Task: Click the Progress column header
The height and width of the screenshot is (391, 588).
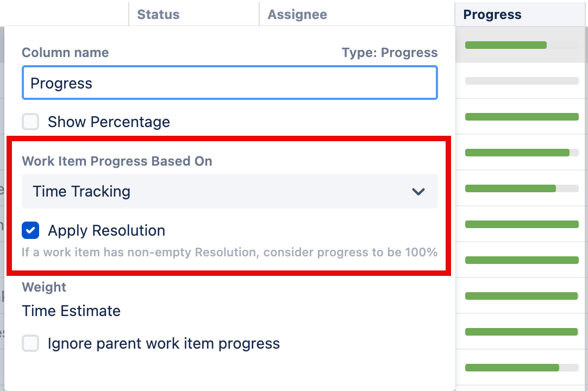Action: (x=492, y=14)
